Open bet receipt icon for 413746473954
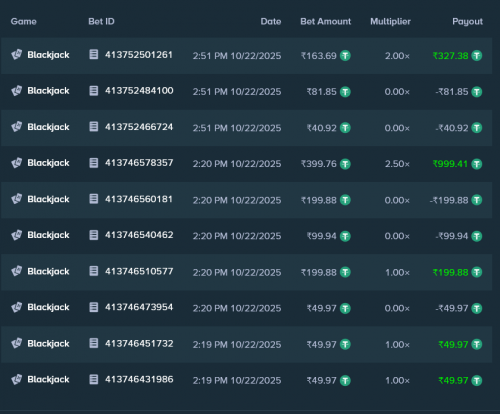 point(94,307)
